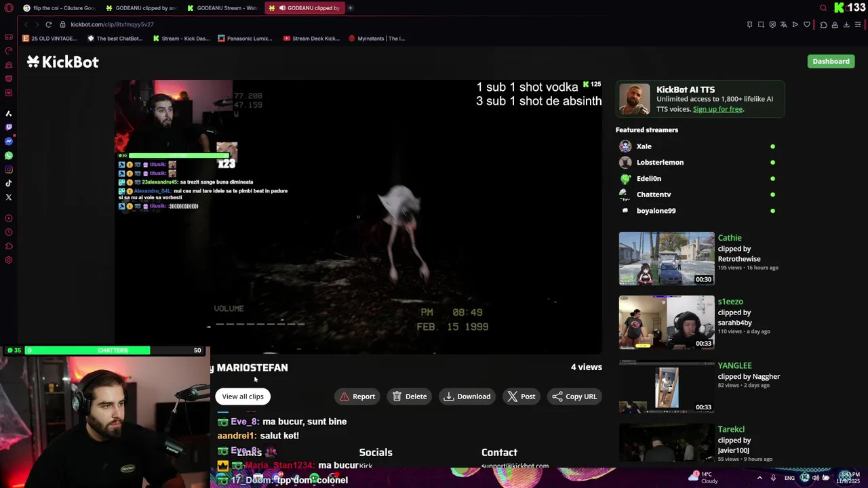Switch to second tab 'GODEANU clipped by'
868x488 pixels.
141,8
